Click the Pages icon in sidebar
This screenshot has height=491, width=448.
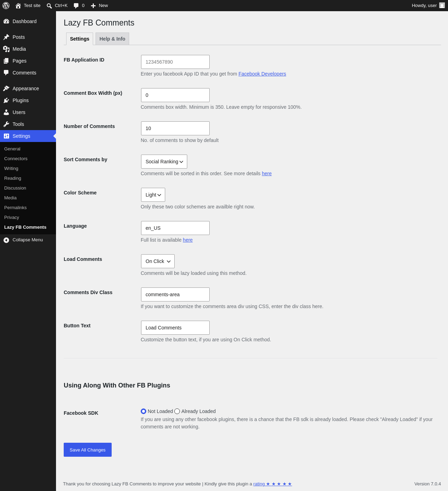(x=6, y=61)
